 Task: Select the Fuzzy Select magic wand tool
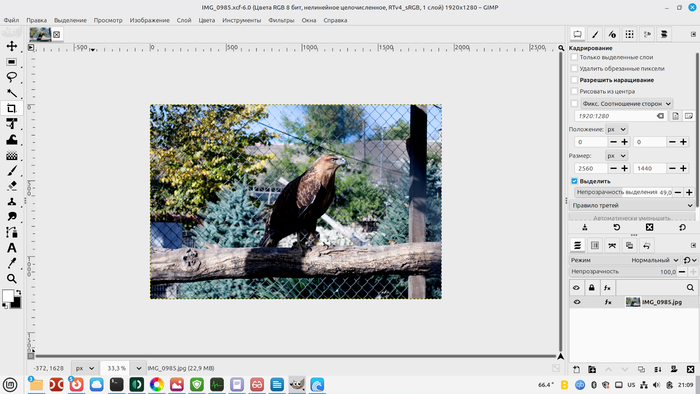[12, 93]
